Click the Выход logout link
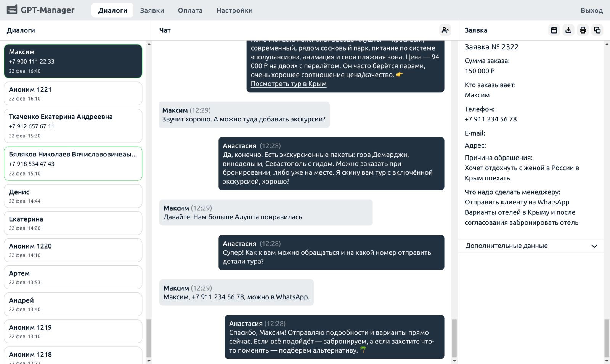The height and width of the screenshot is (364, 610). pyautogui.click(x=591, y=10)
